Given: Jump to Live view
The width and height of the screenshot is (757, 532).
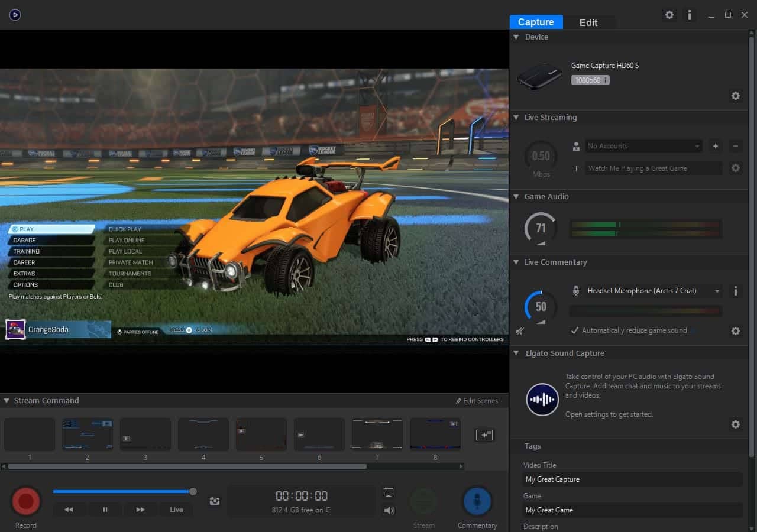Looking at the screenshot, I should click(176, 510).
